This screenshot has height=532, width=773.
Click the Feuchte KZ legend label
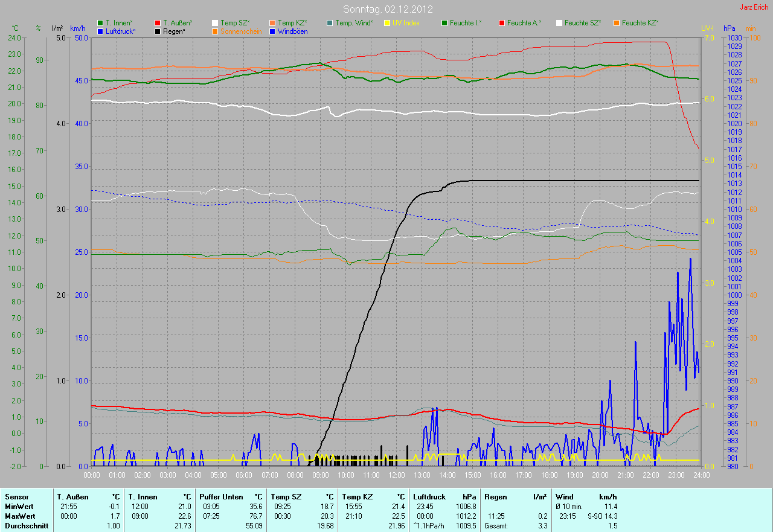pos(640,23)
